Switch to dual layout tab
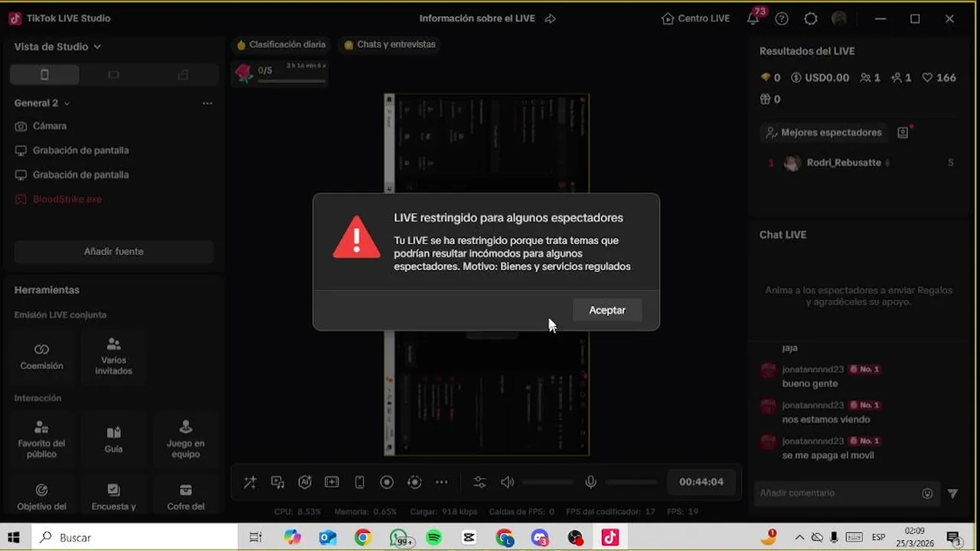The width and height of the screenshot is (980, 551). (182, 74)
